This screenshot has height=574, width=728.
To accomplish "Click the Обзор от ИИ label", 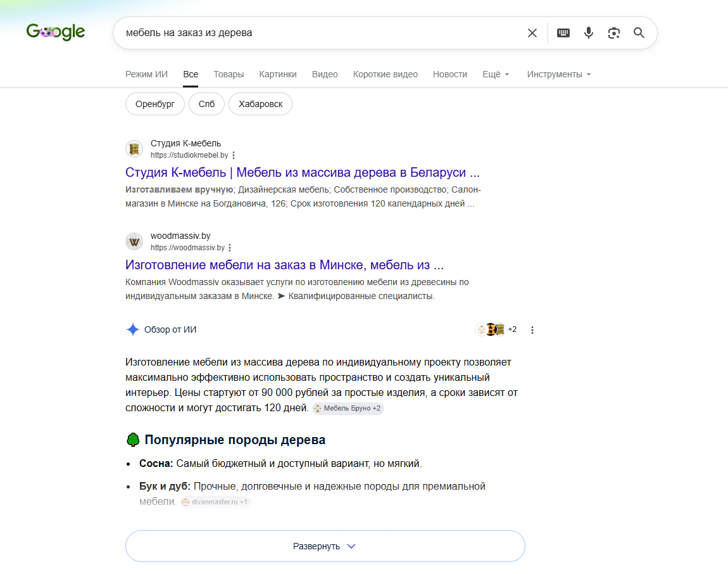I will [170, 329].
